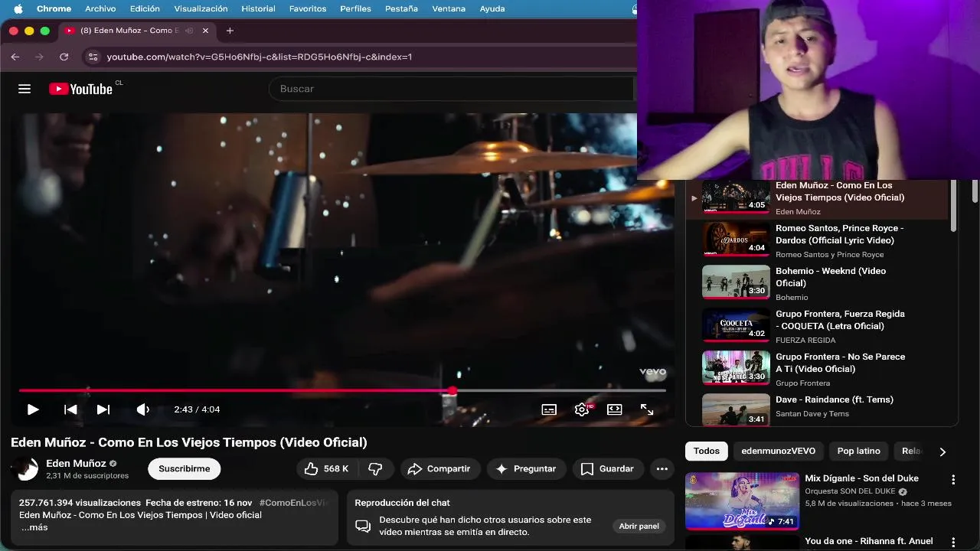
Task: Skip to the previous video
Action: (x=70, y=409)
